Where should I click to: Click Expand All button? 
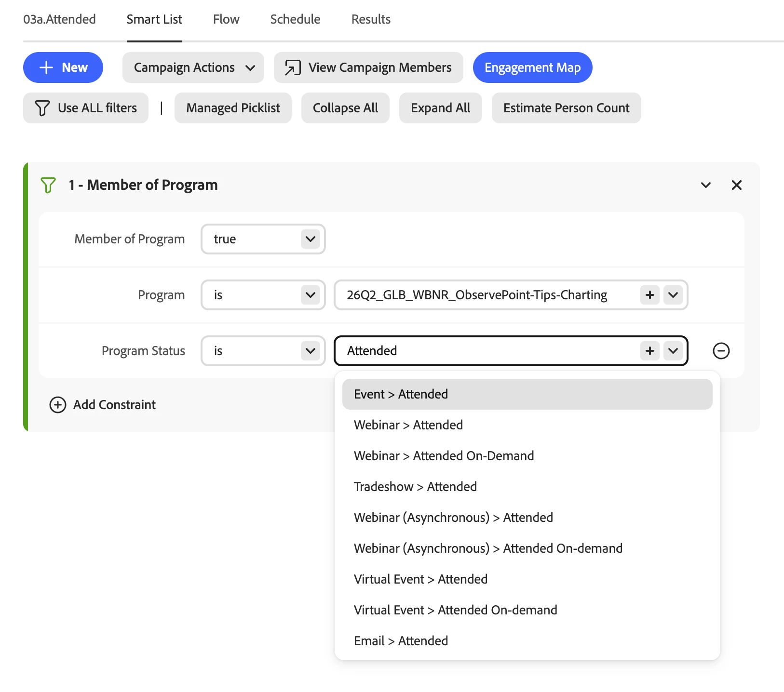tap(441, 108)
